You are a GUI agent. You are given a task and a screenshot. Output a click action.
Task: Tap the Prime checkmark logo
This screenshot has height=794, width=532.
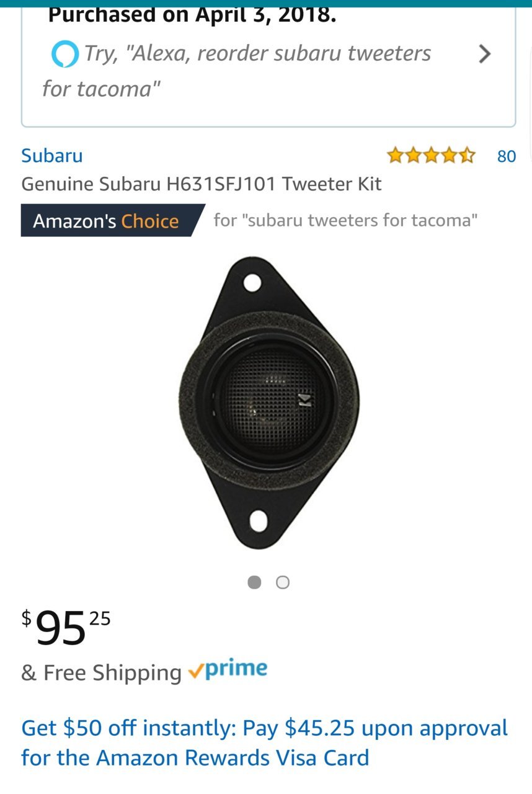(x=228, y=671)
